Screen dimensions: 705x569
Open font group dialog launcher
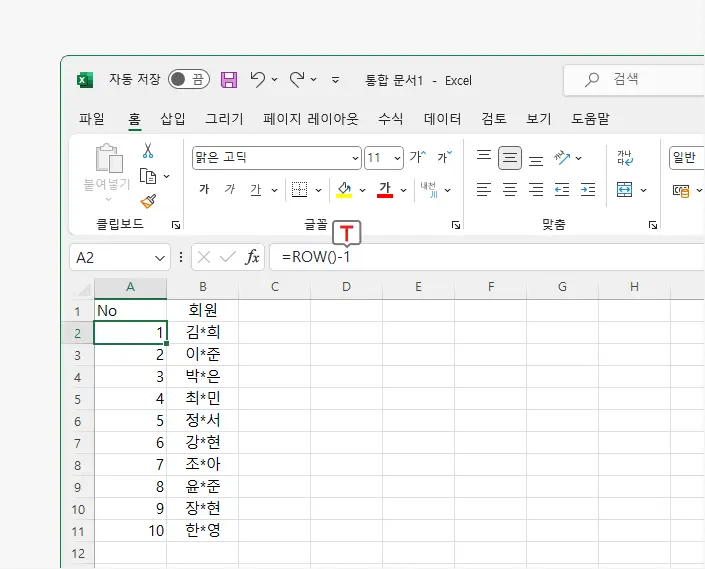455,225
